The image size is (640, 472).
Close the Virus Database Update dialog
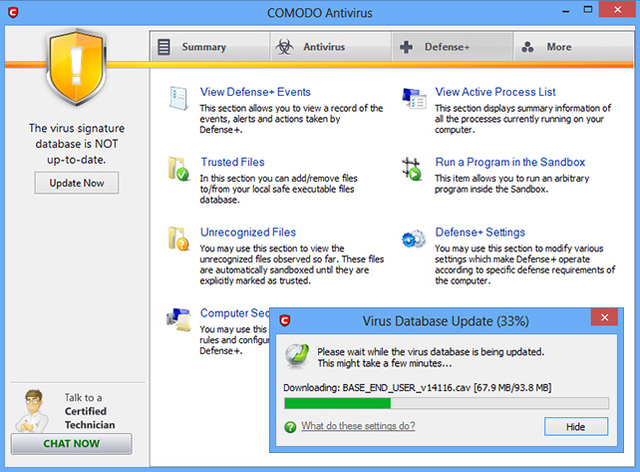click(604, 320)
